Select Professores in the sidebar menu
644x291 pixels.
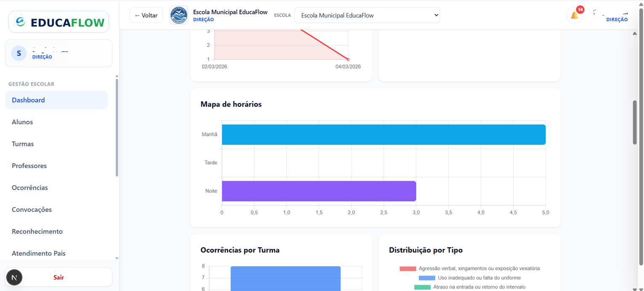point(29,166)
